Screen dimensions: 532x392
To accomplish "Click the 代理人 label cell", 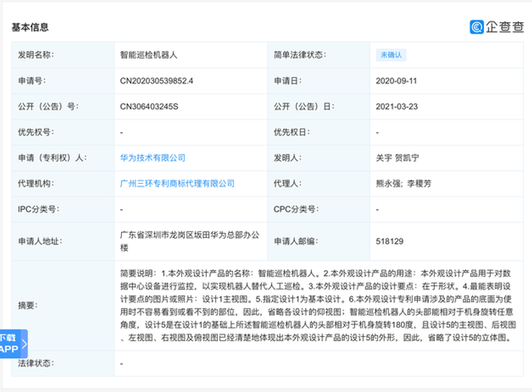I will pyautogui.click(x=319, y=183).
